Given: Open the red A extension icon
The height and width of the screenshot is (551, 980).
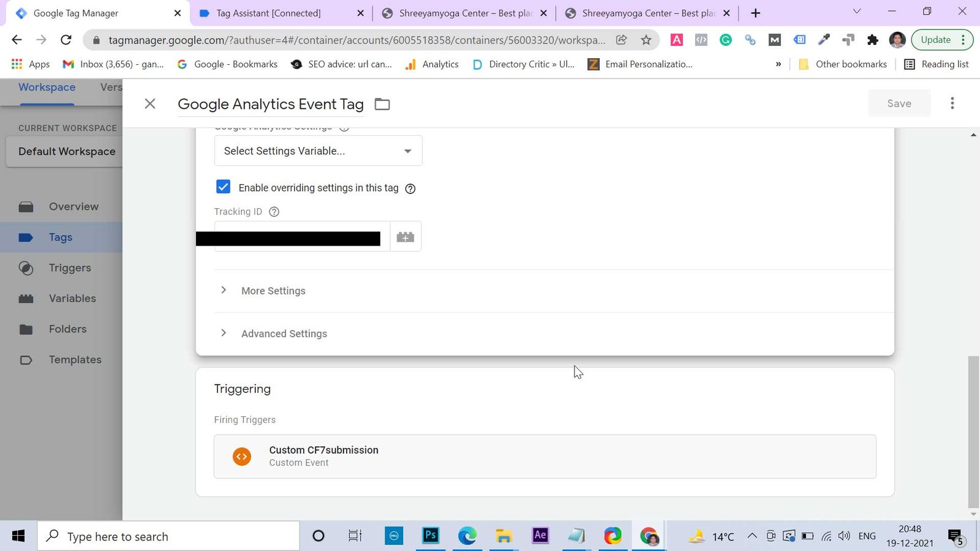Looking at the screenshot, I should (x=677, y=40).
